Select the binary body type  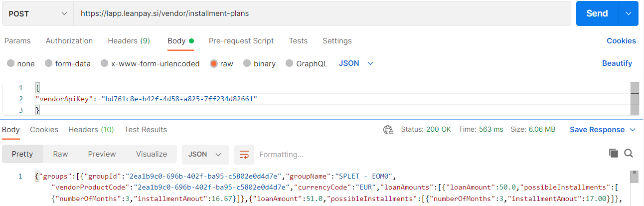pos(259,63)
